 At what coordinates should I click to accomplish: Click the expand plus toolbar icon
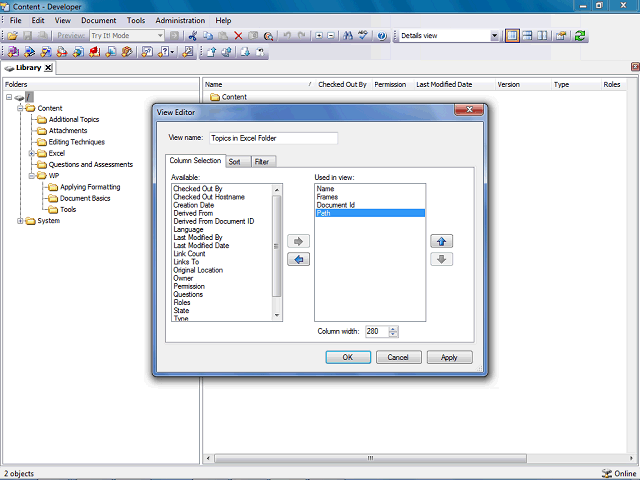point(319,36)
